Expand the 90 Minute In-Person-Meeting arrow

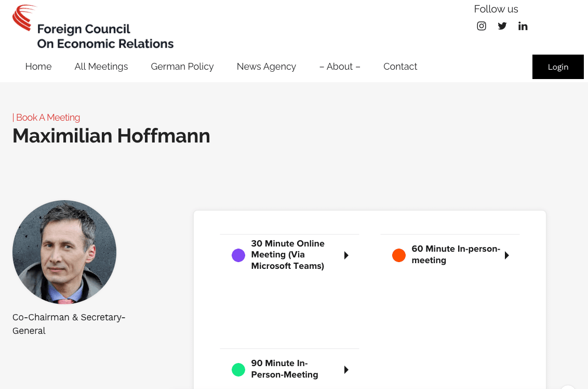346,370
